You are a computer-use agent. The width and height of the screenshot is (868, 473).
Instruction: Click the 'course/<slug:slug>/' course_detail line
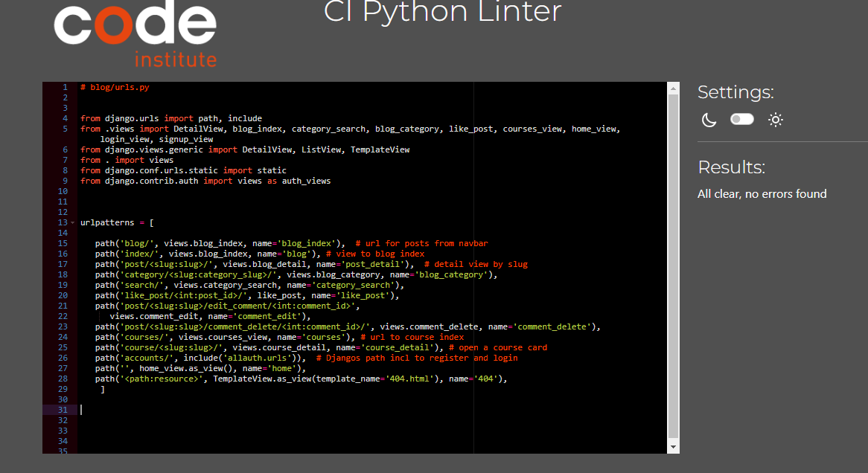(x=321, y=348)
